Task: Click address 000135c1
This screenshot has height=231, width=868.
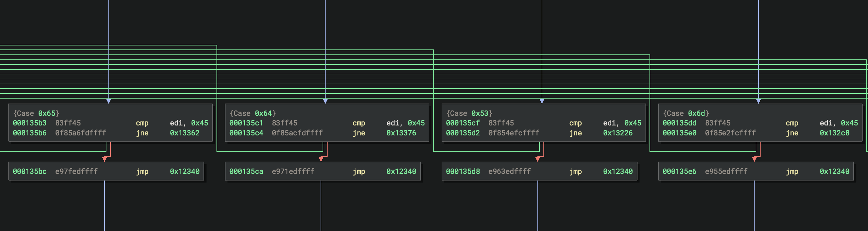Action: point(246,123)
